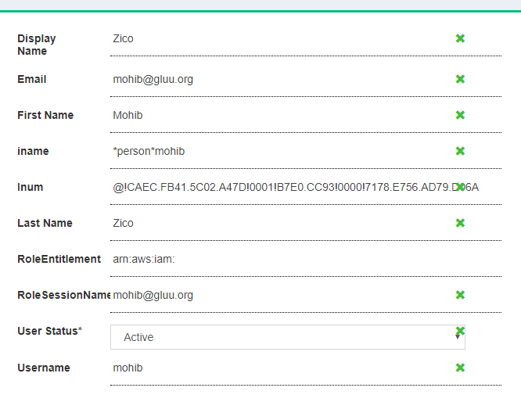Delete the Inum attribute
The width and height of the screenshot is (521, 420).
[461, 187]
